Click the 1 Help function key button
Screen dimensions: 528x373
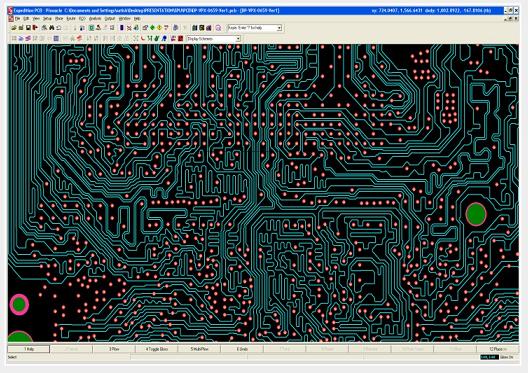point(29,349)
